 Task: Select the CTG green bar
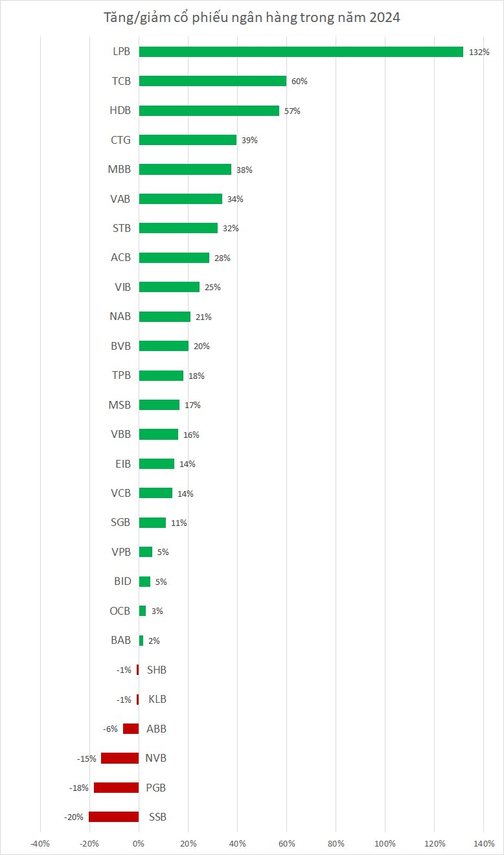tap(188, 140)
